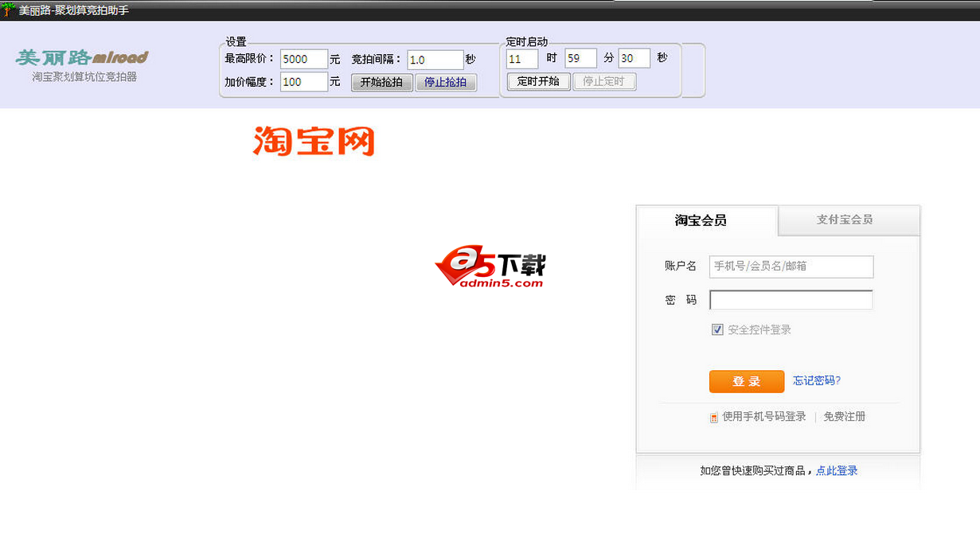Click the seconds field showing 30
The height and width of the screenshot is (534, 980).
click(x=634, y=58)
